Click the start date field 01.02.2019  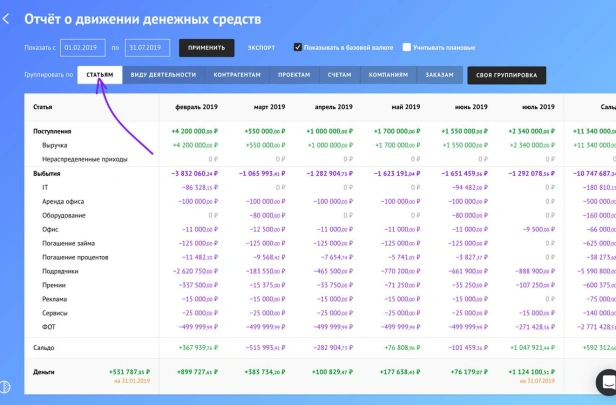coord(82,48)
